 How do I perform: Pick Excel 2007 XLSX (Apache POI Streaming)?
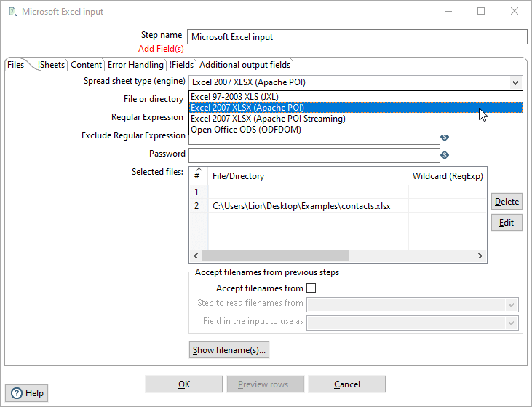pos(356,119)
